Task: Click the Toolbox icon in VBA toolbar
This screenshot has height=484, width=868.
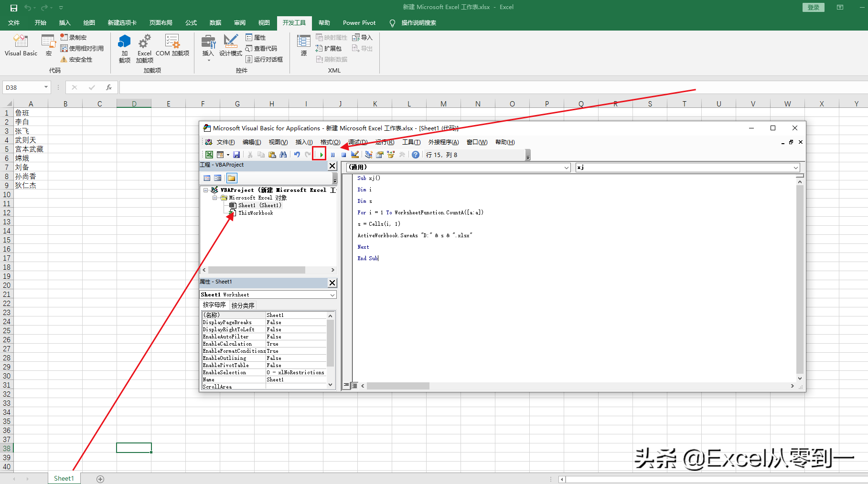Action: (402, 155)
